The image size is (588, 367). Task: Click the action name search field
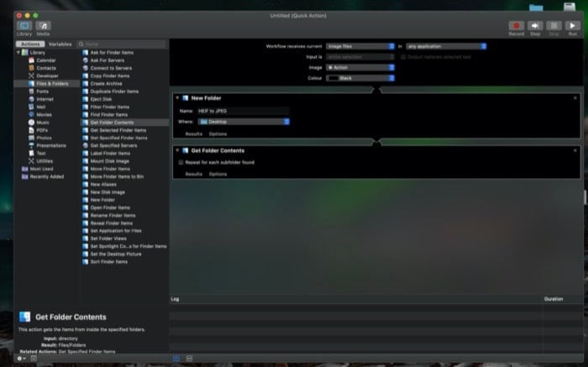click(122, 44)
